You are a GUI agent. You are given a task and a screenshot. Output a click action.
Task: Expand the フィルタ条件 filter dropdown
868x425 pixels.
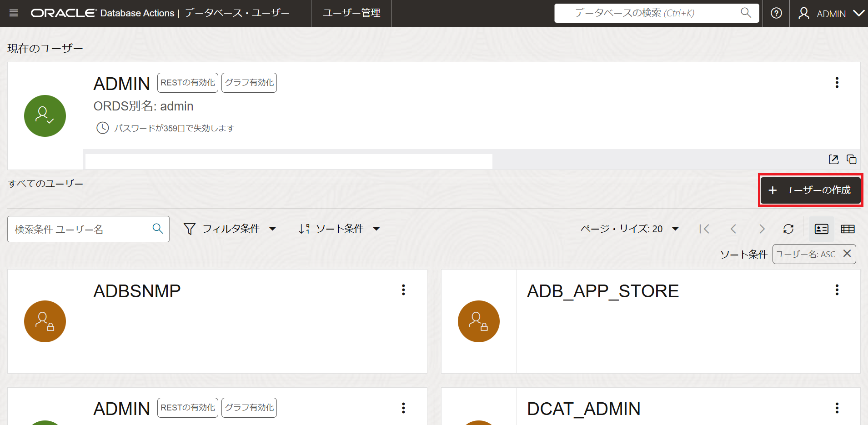pos(230,229)
